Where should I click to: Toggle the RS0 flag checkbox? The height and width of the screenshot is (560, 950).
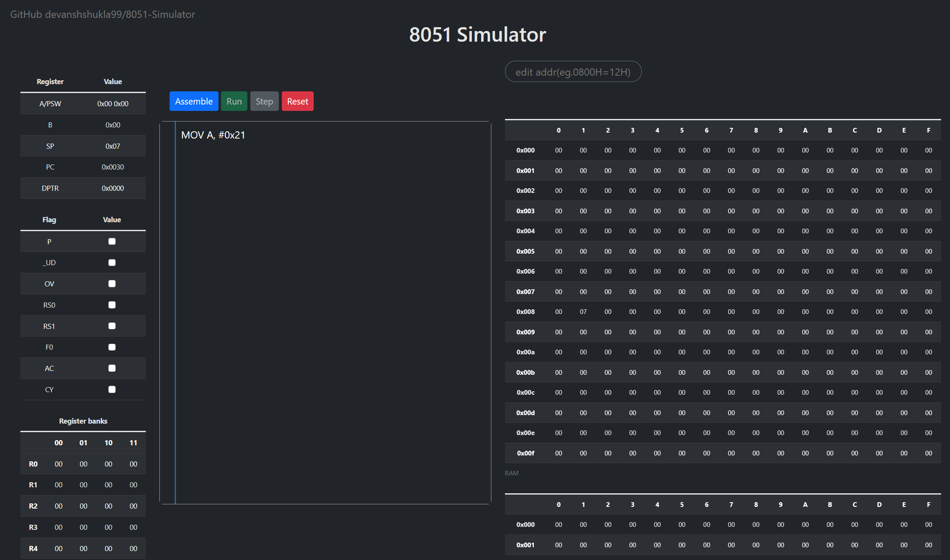pos(112,305)
